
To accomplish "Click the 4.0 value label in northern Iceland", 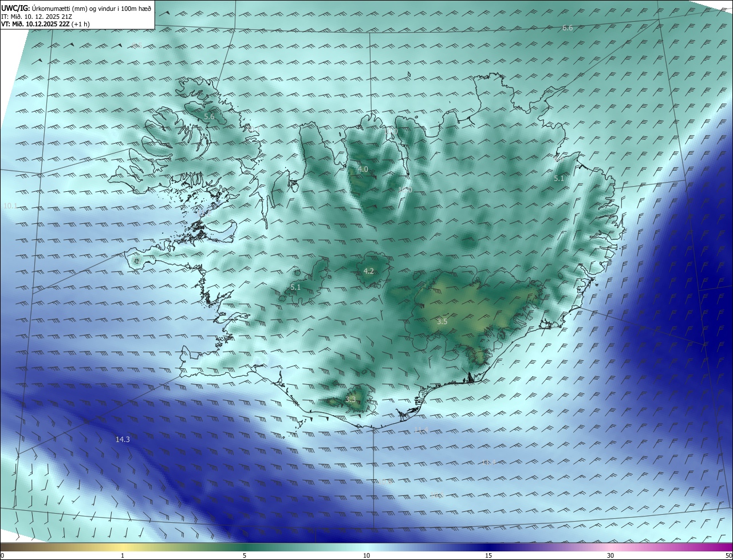I will point(363,169).
